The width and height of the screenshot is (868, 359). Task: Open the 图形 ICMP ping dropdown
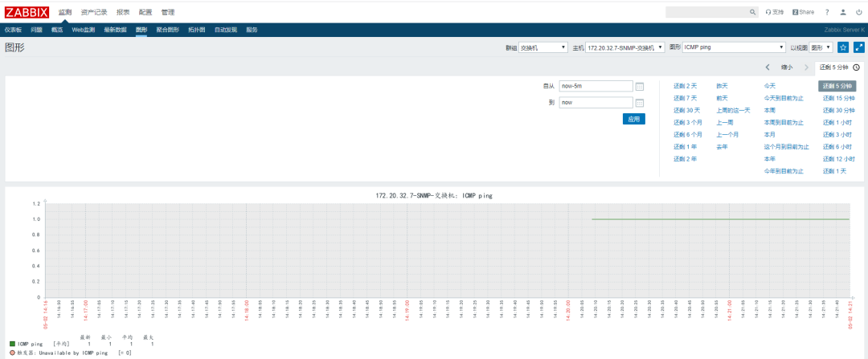pyautogui.click(x=734, y=47)
